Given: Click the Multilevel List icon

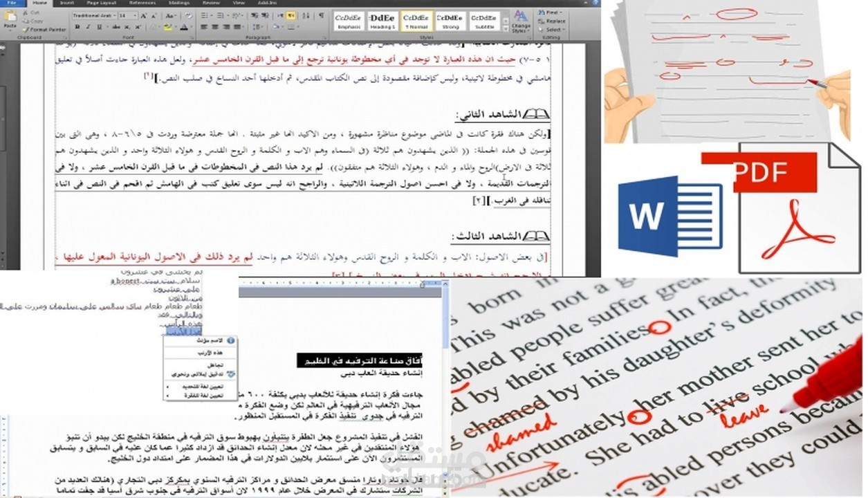Looking at the screenshot, I should (x=236, y=15).
